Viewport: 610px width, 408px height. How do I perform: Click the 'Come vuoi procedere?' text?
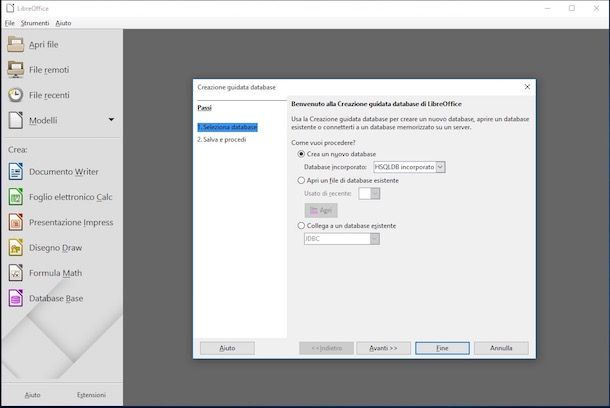[323, 143]
